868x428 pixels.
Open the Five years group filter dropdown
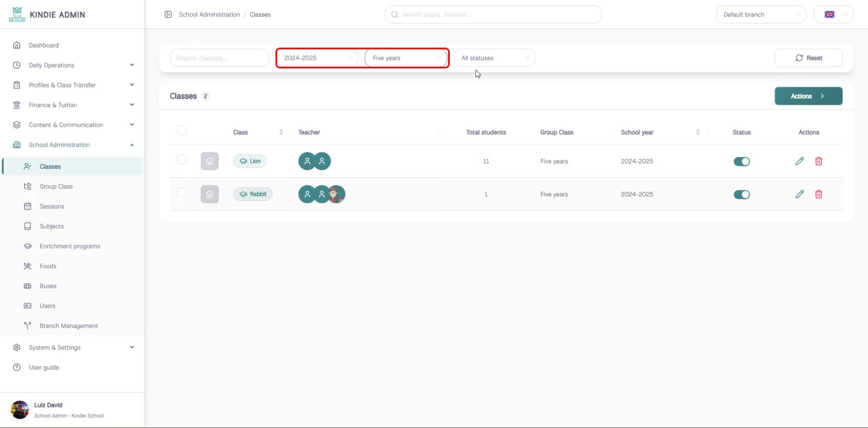point(405,58)
